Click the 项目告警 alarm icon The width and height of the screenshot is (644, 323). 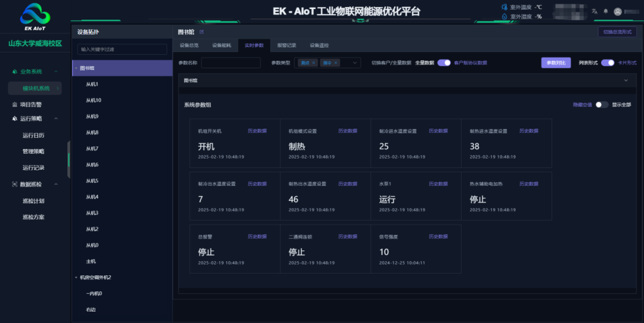coord(15,104)
